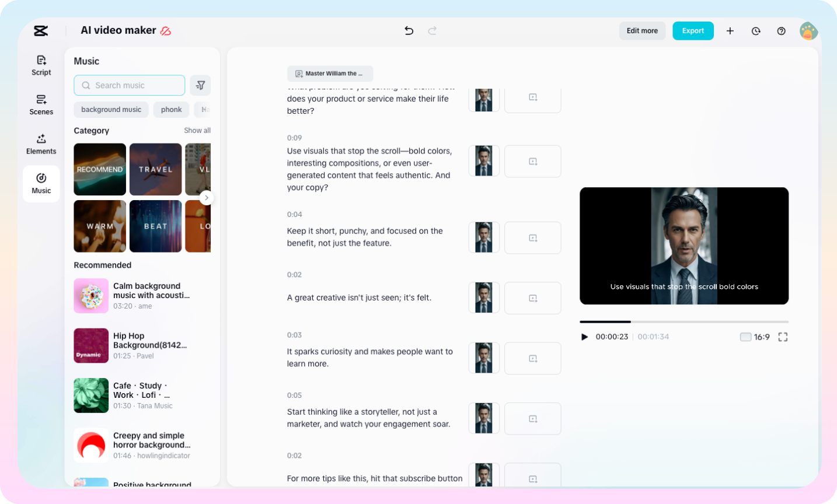The image size is (837, 504).
Task: Open the Elements panel
Action: point(41,144)
